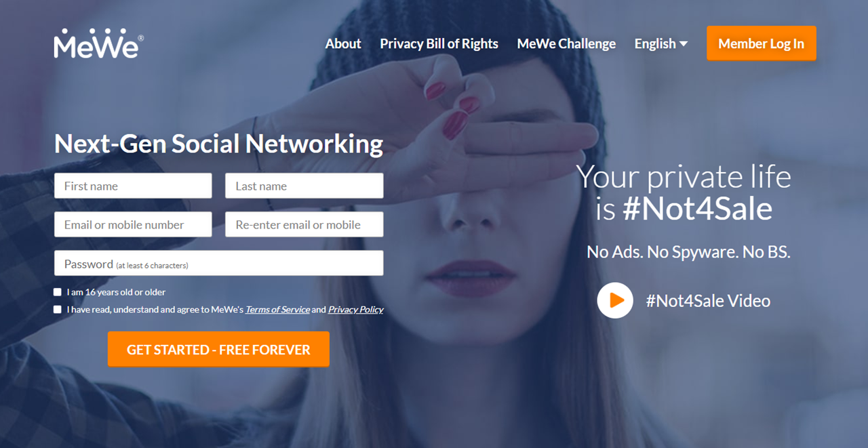Tick the agree to Terms checkbox

58,309
